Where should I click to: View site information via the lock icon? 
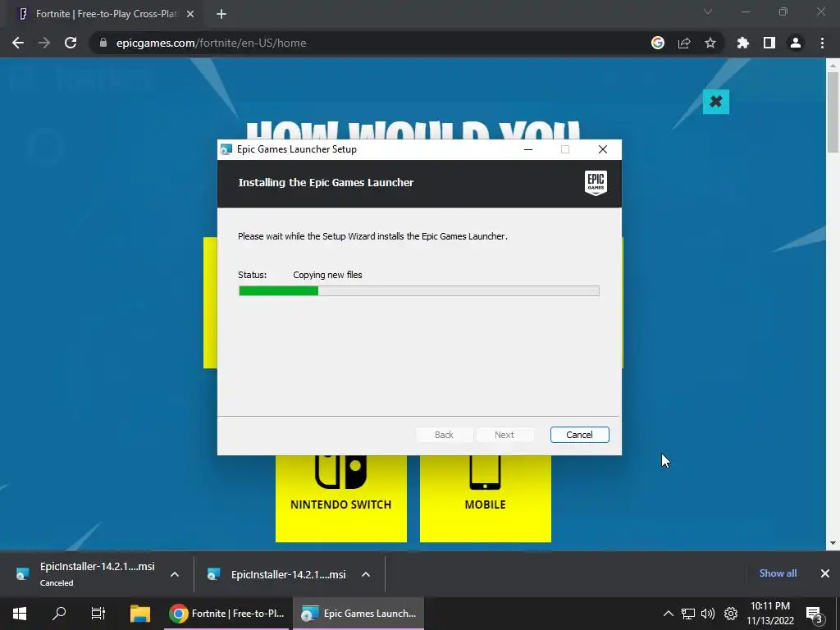(x=103, y=43)
